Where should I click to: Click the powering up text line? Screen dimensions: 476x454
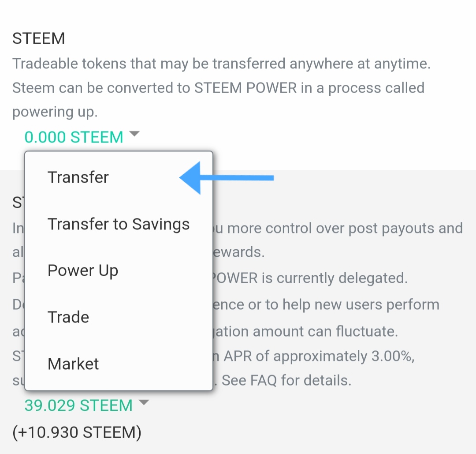(x=55, y=112)
